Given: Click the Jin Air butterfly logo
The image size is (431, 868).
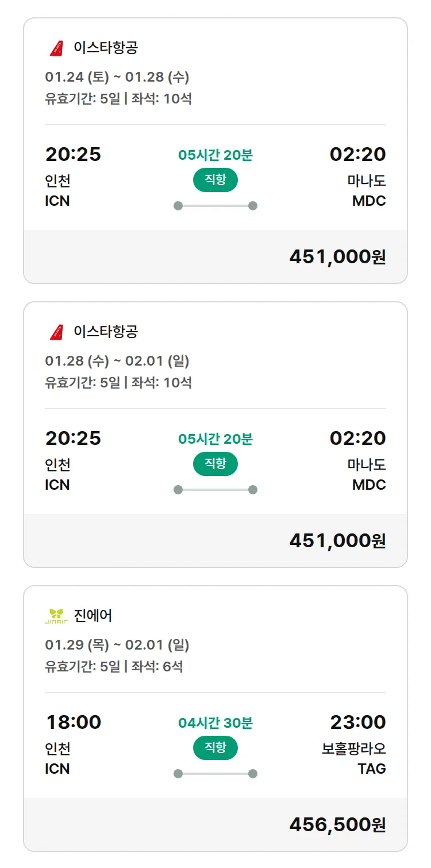Looking at the screenshot, I should (56, 616).
